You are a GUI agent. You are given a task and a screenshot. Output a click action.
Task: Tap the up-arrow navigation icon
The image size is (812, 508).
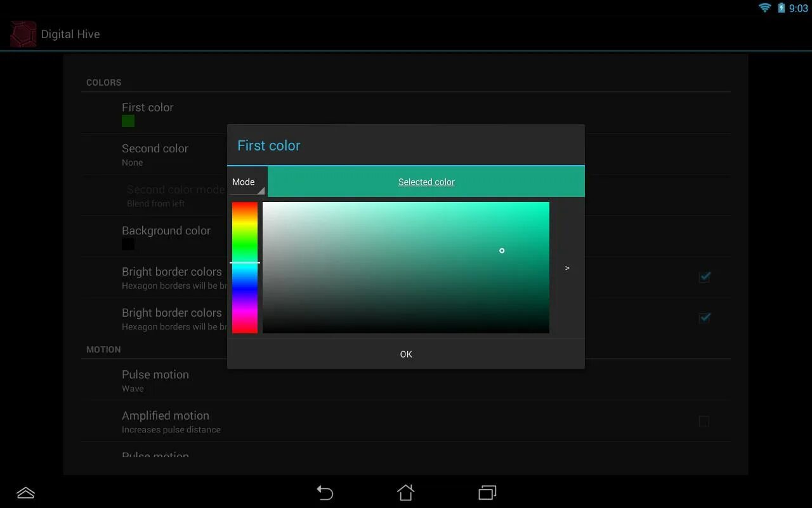point(25,493)
